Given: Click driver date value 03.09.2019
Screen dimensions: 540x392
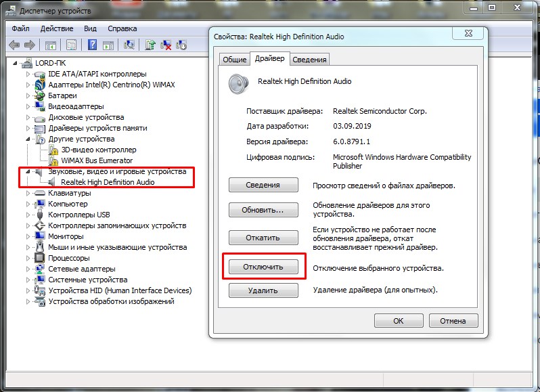Looking at the screenshot, I should click(x=352, y=126).
